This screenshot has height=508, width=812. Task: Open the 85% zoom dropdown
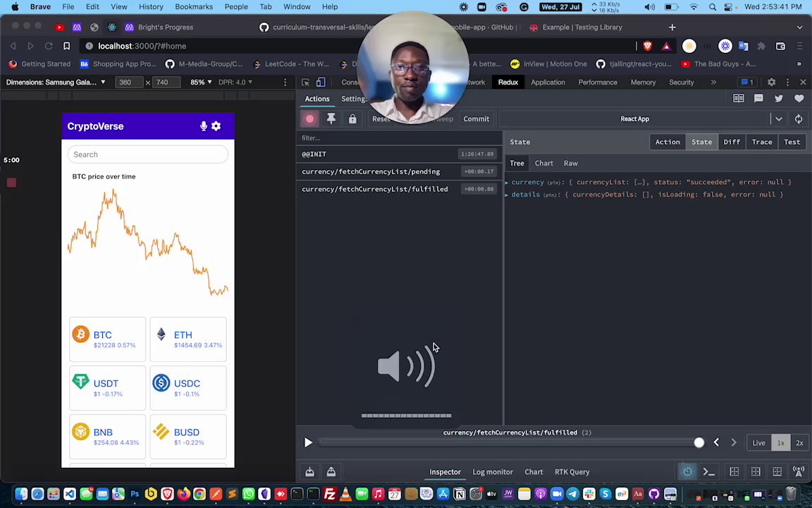click(x=201, y=82)
